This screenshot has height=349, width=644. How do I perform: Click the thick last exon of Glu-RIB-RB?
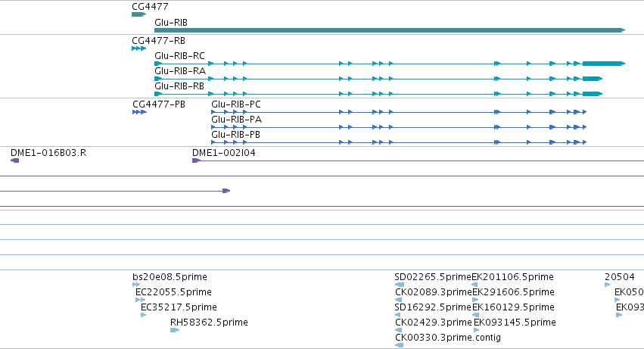point(593,94)
